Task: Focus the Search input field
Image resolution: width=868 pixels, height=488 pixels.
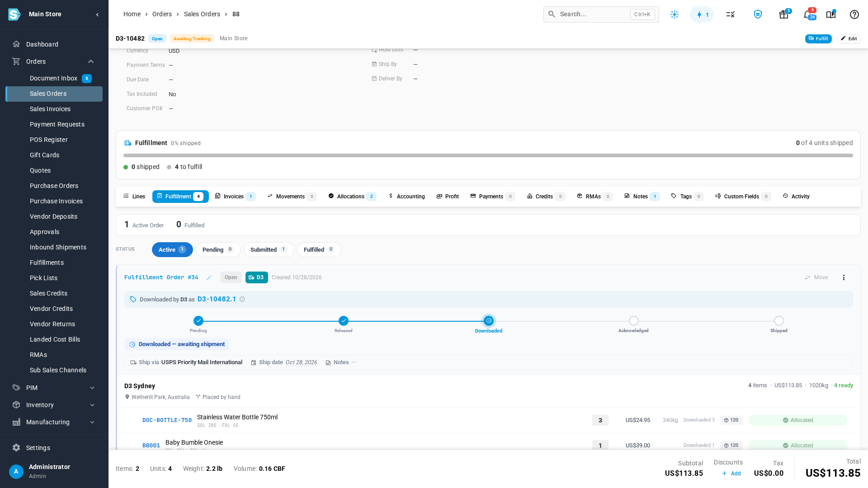Action: tap(601, 14)
